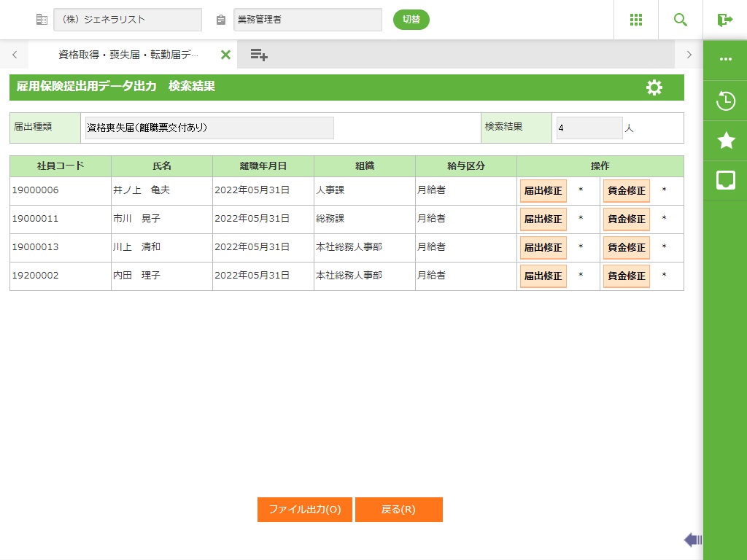Open the history clock icon in sidebar
This screenshot has width=747, height=560.
pos(726,101)
